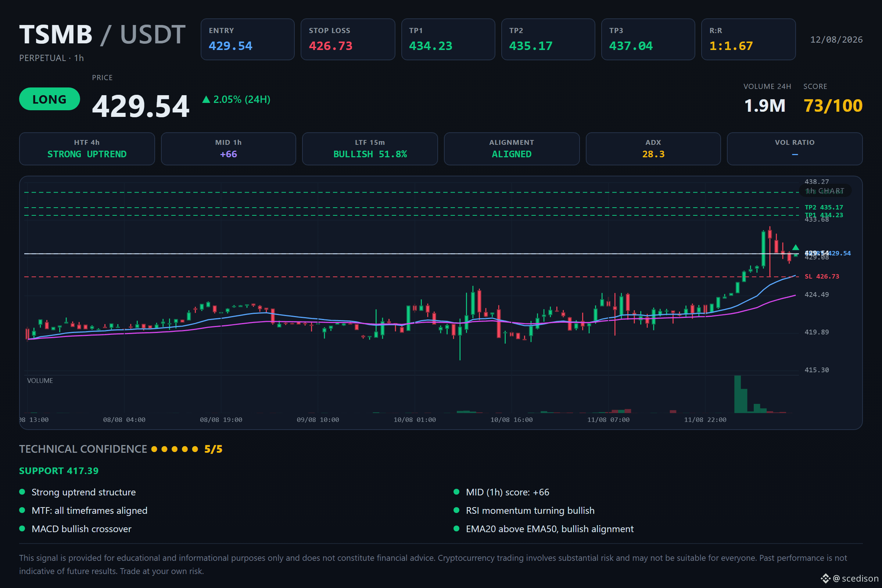Select the TP3 437.04 card

point(648,39)
